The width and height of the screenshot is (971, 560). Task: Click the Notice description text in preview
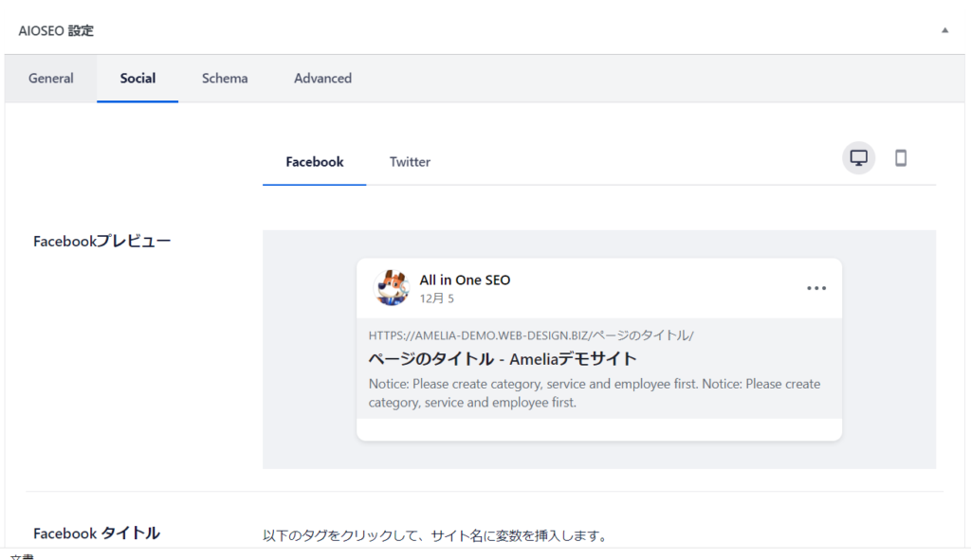tap(595, 393)
